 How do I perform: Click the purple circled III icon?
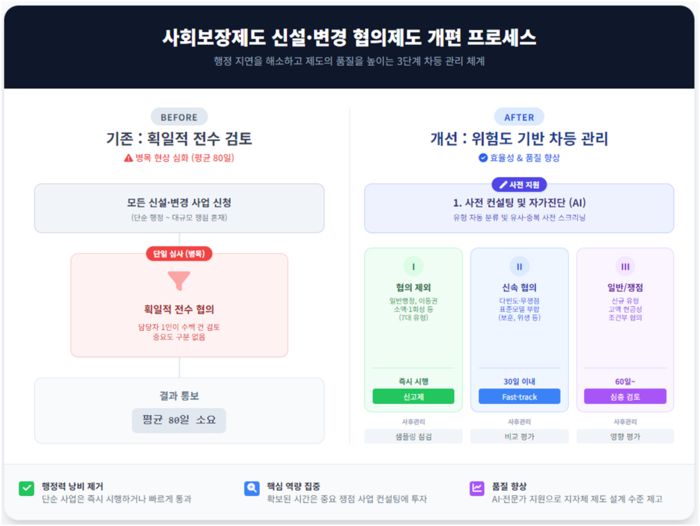click(624, 266)
